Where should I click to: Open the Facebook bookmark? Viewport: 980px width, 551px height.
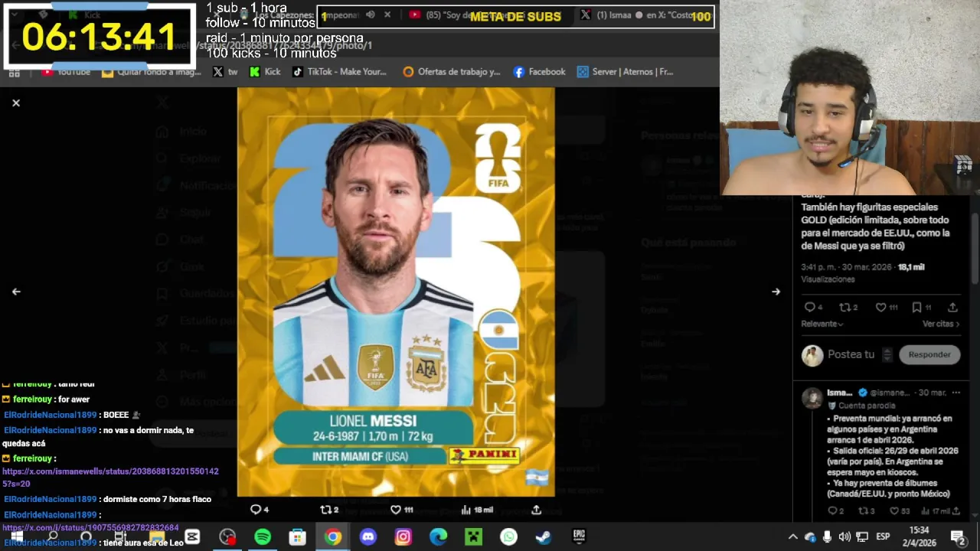pos(540,72)
